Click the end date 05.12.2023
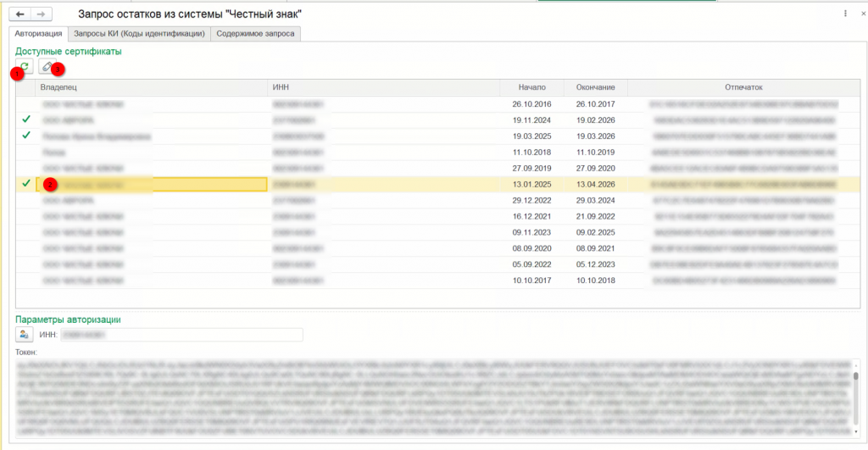Image resolution: width=868 pixels, height=450 pixels. pyautogui.click(x=596, y=264)
